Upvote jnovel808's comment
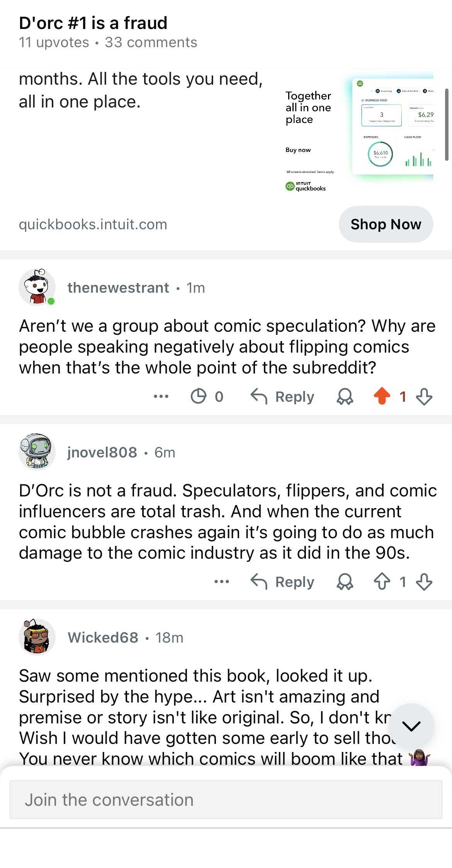The image size is (452, 868). click(382, 582)
